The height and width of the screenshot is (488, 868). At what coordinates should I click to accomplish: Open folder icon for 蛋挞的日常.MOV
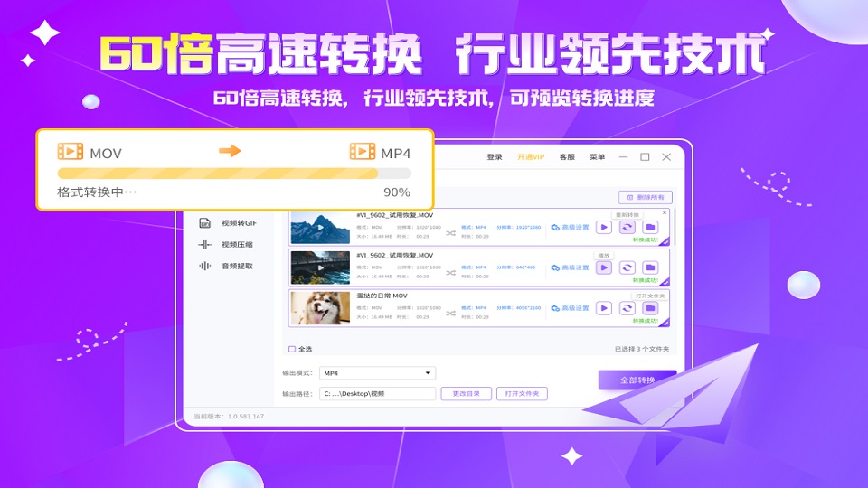click(650, 308)
